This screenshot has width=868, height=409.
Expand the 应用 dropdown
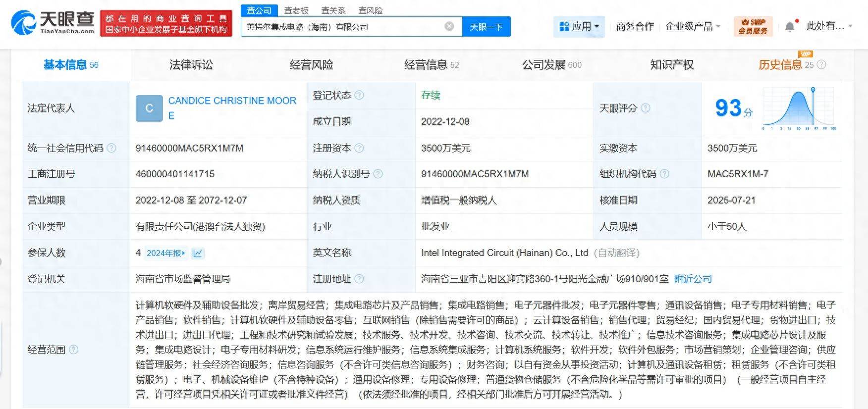coord(579,26)
